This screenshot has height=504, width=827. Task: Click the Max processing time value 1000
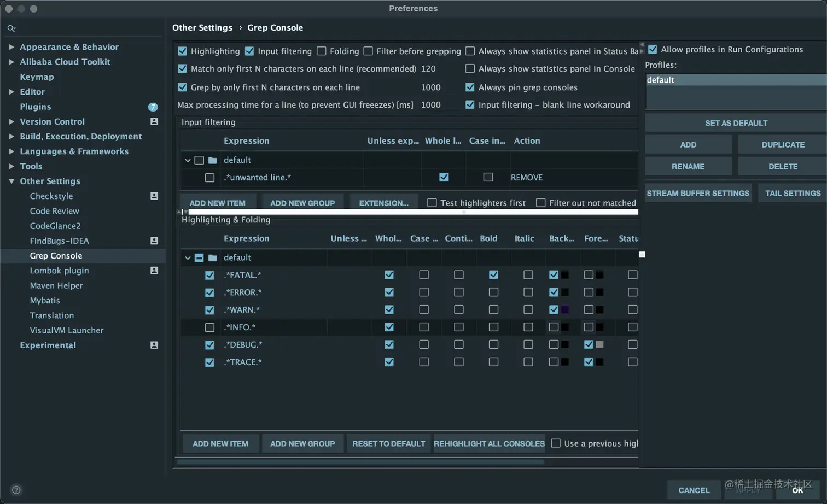click(430, 105)
